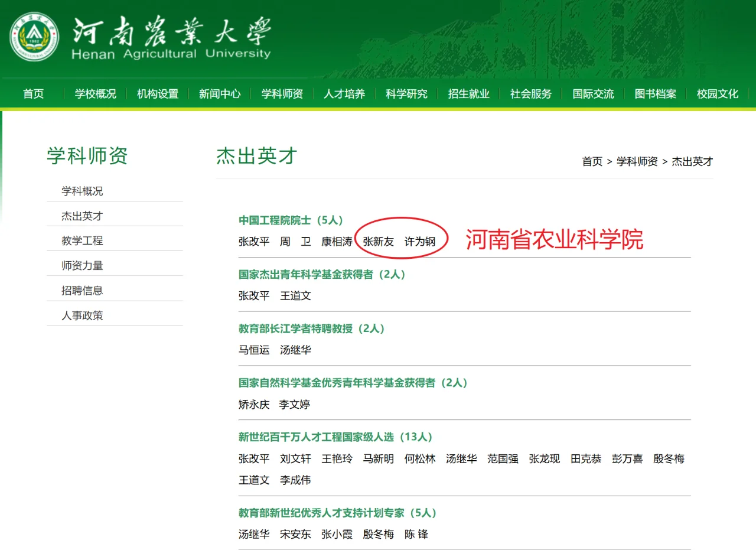Click the 首页 breadcrumb link
The height and width of the screenshot is (550, 756).
click(x=592, y=161)
